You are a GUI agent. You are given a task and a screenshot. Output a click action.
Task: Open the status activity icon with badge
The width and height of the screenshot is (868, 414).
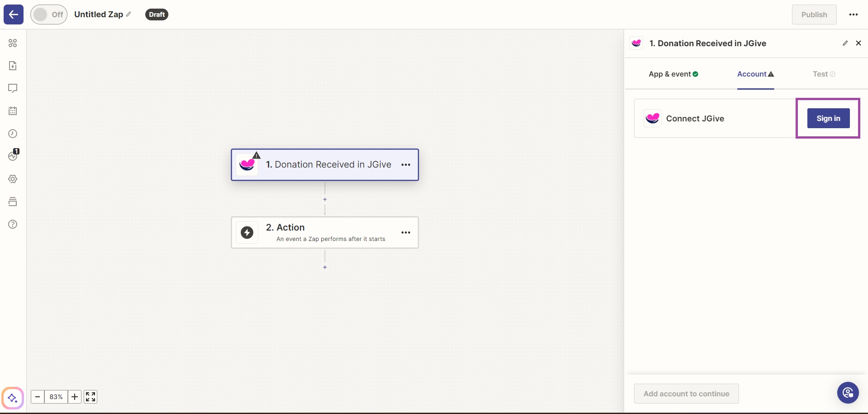pos(13,155)
